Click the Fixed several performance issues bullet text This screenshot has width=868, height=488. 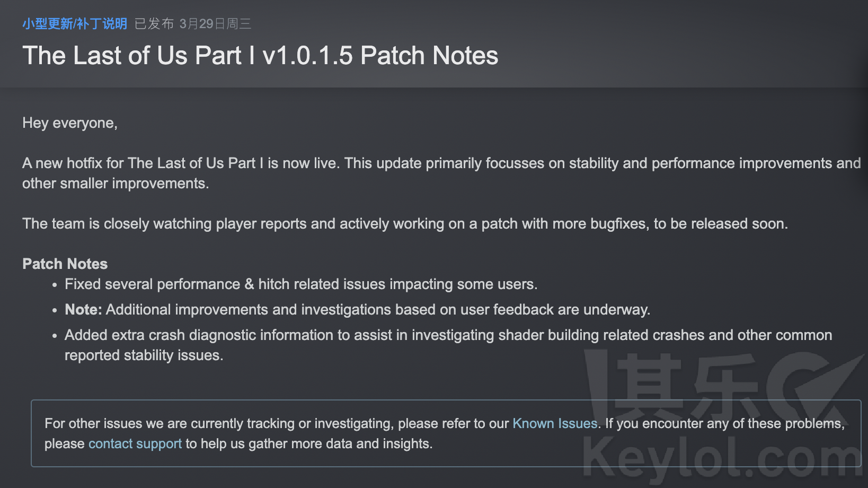tap(301, 284)
